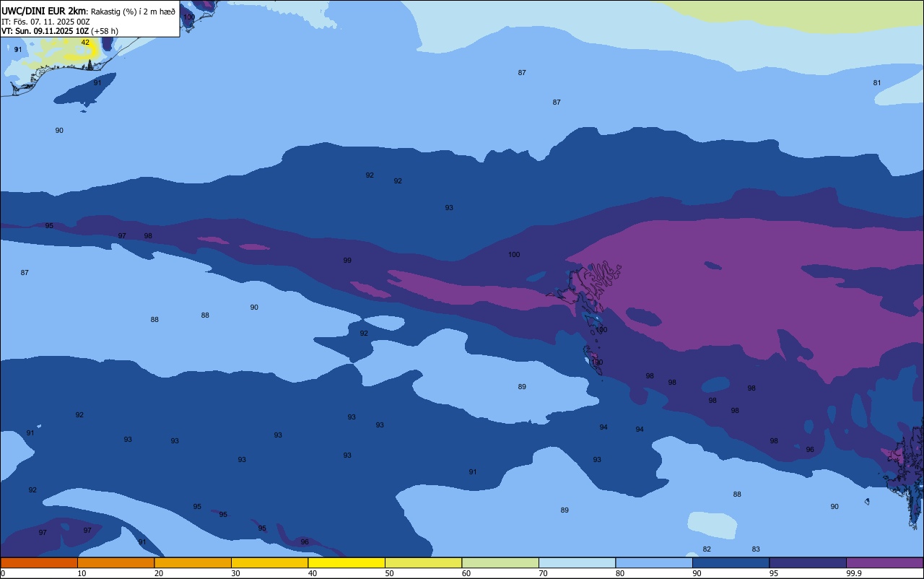Click the '82' humidity value on the map
Screen dimensions: 924x579
tap(707, 549)
